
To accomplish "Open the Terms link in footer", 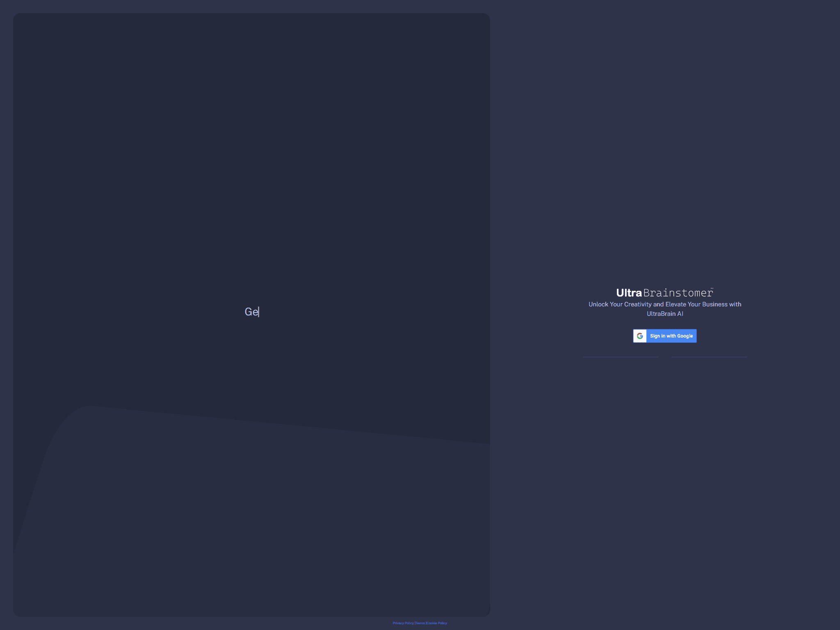I will click(420, 623).
